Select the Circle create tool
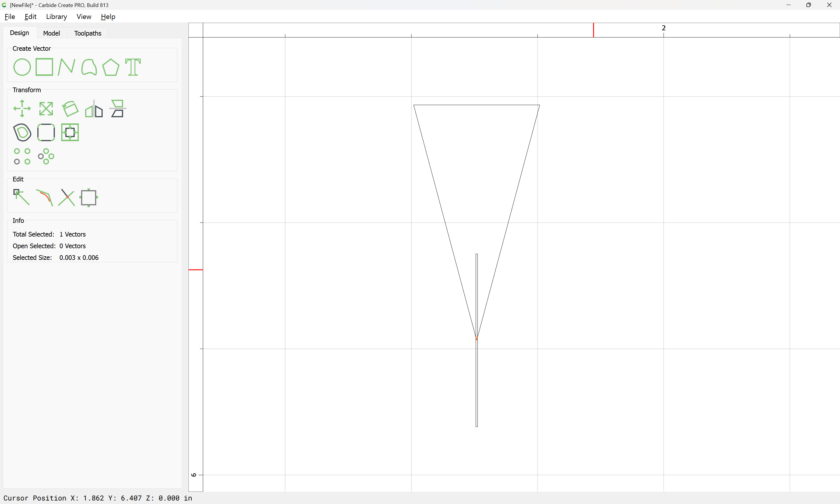The height and width of the screenshot is (504, 840). [x=22, y=67]
